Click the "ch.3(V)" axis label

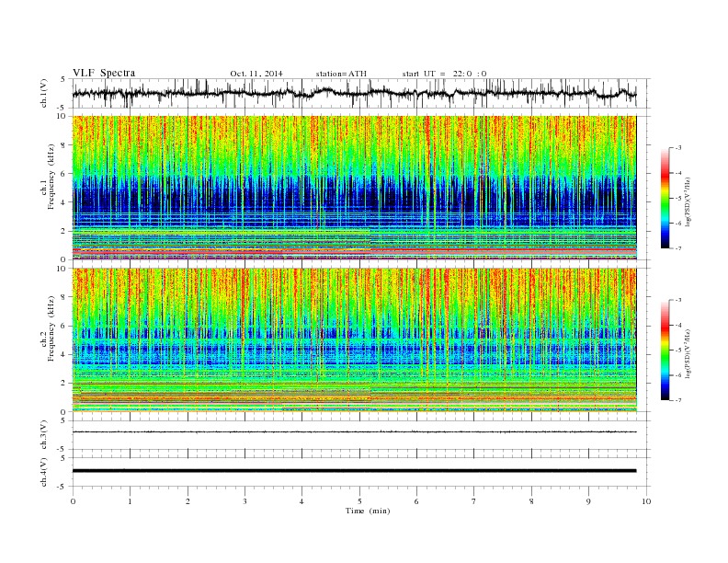click(x=44, y=435)
